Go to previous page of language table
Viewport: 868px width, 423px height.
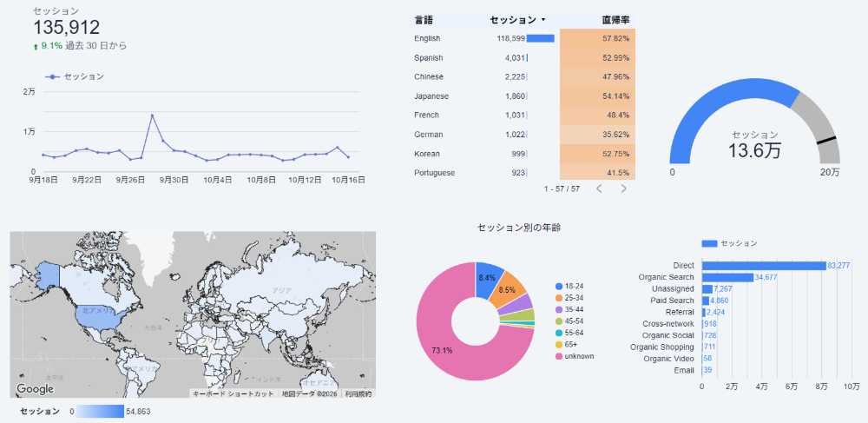598,188
